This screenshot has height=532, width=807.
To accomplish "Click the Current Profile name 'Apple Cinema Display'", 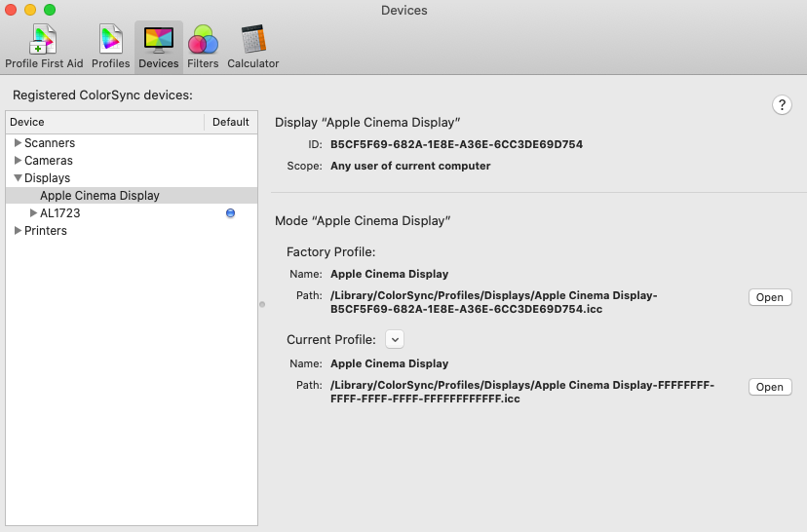I will pos(389,363).
